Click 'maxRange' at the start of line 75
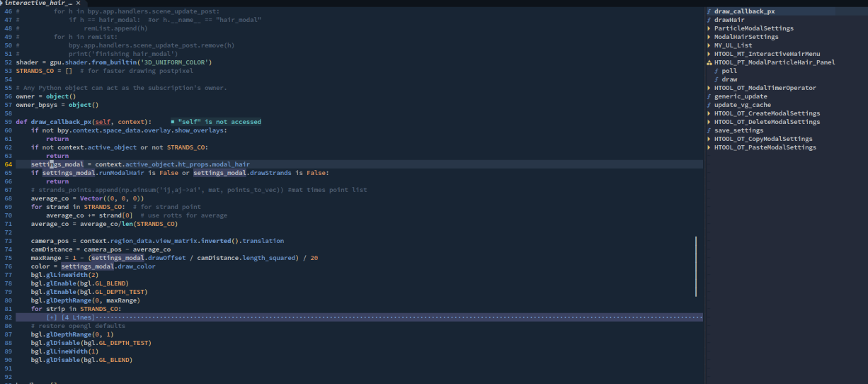The width and height of the screenshot is (868, 384). coord(46,258)
